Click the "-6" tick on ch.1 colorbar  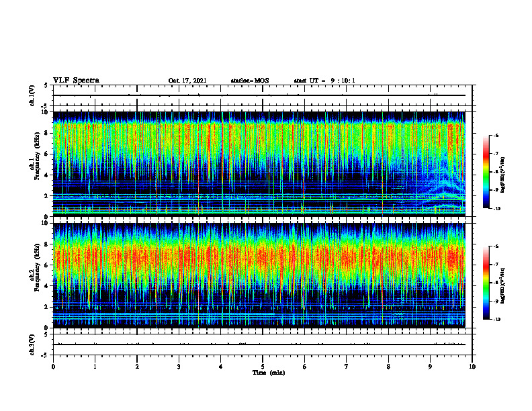tap(496, 135)
